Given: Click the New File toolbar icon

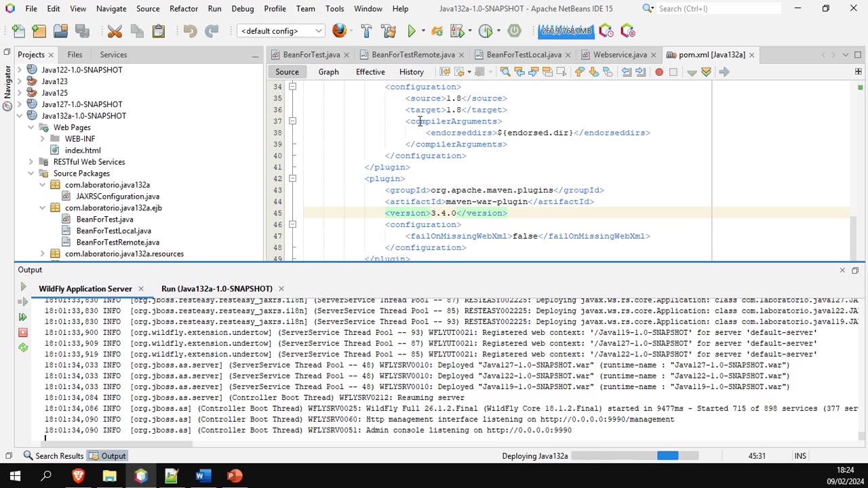Looking at the screenshot, I should coord(18,31).
